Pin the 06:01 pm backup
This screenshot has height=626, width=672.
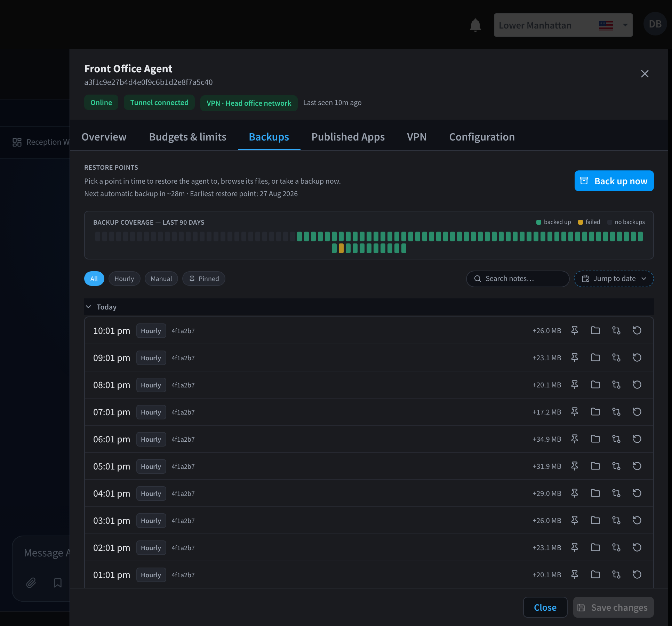tap(575, 439)
